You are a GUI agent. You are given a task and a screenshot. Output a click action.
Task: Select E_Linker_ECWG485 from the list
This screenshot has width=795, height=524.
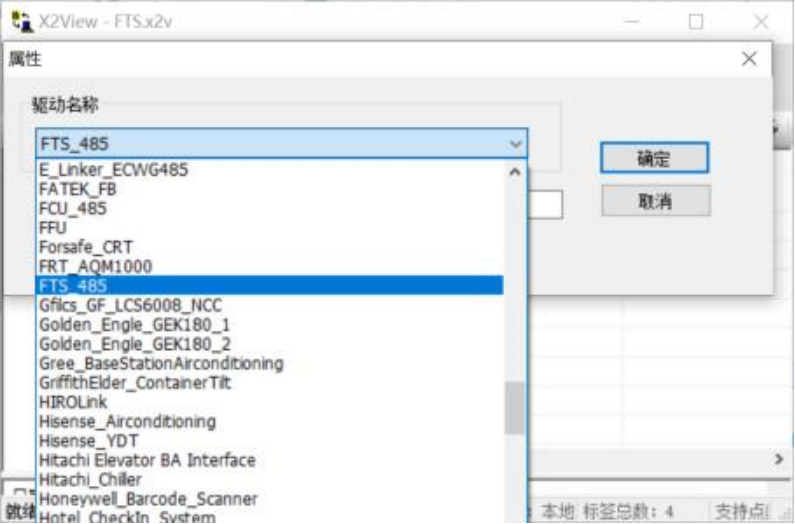point(270,169)
